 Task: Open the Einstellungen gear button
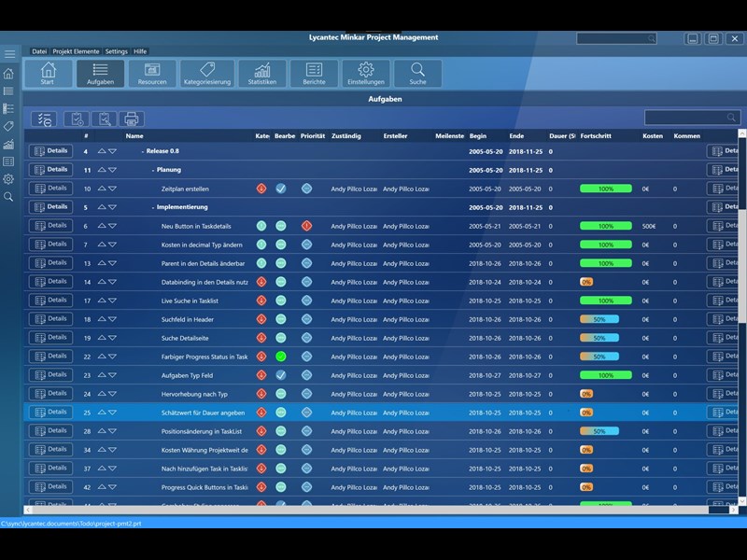pos(366,74)
